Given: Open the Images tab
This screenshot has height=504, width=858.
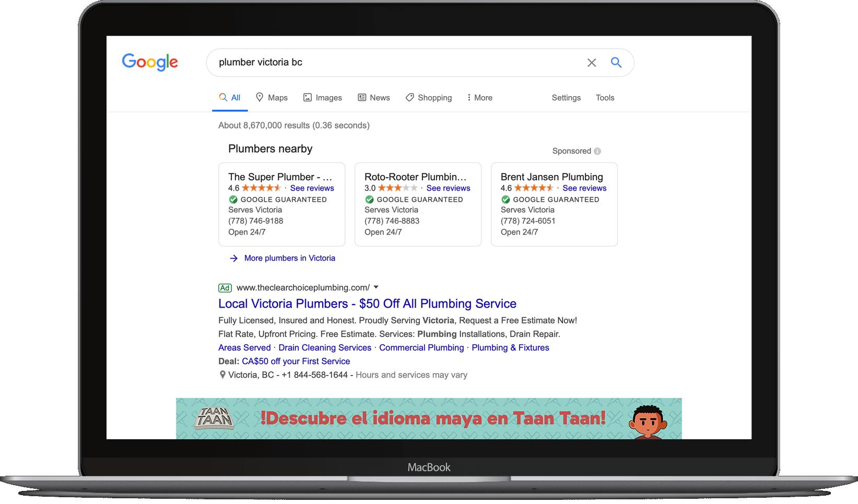Looking at the screenshot, I should (323, 98).
